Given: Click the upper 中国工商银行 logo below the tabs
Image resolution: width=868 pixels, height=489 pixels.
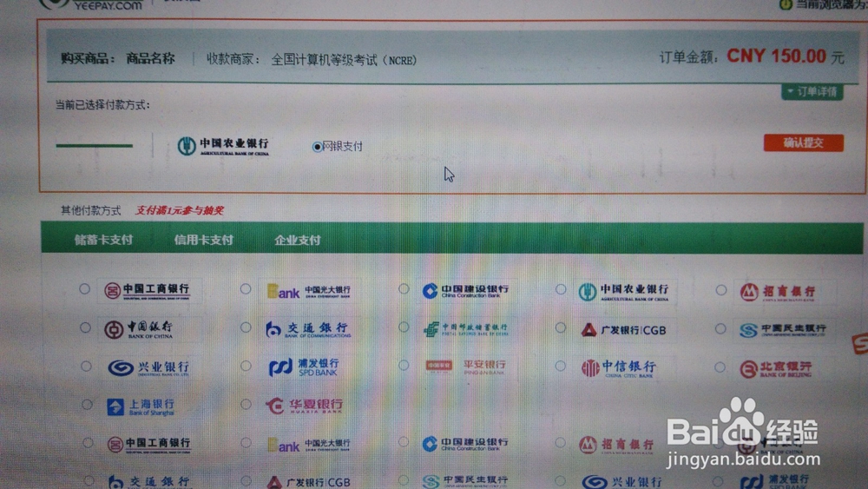Looking at the screenshot, I should coord(148,291).
